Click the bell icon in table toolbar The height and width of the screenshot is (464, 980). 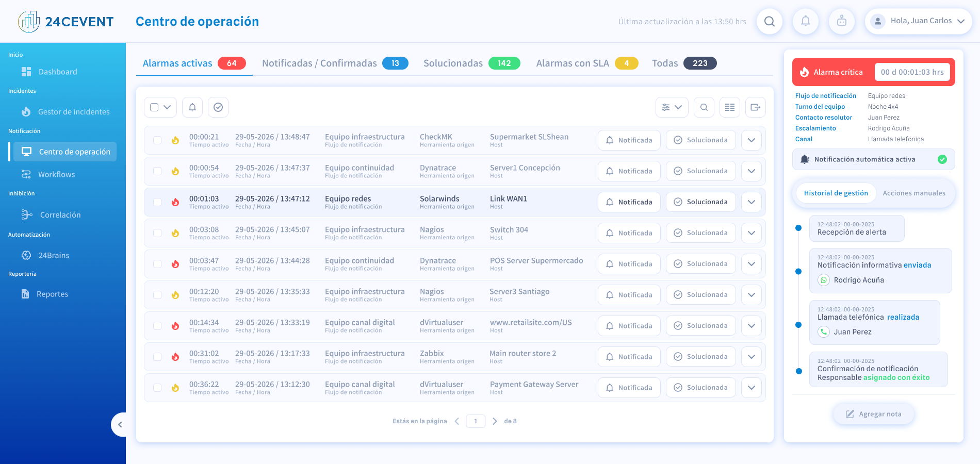192,107
